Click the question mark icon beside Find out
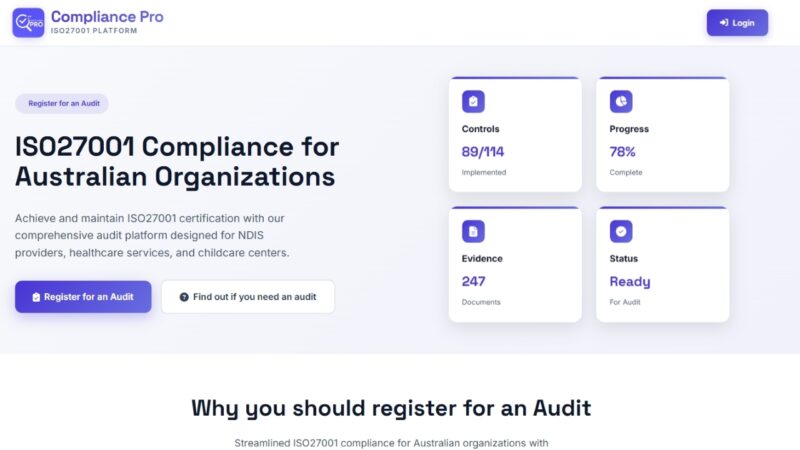 [x=184, y=297]
